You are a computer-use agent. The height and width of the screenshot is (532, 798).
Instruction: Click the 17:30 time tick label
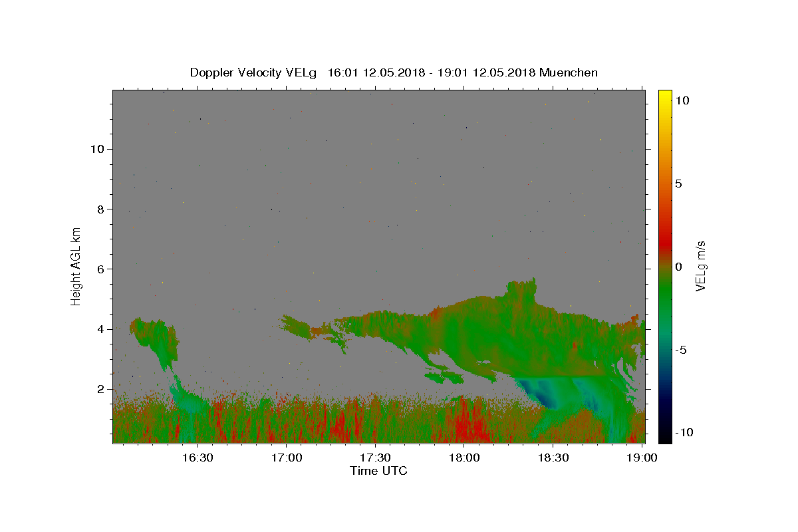[375, 458]
